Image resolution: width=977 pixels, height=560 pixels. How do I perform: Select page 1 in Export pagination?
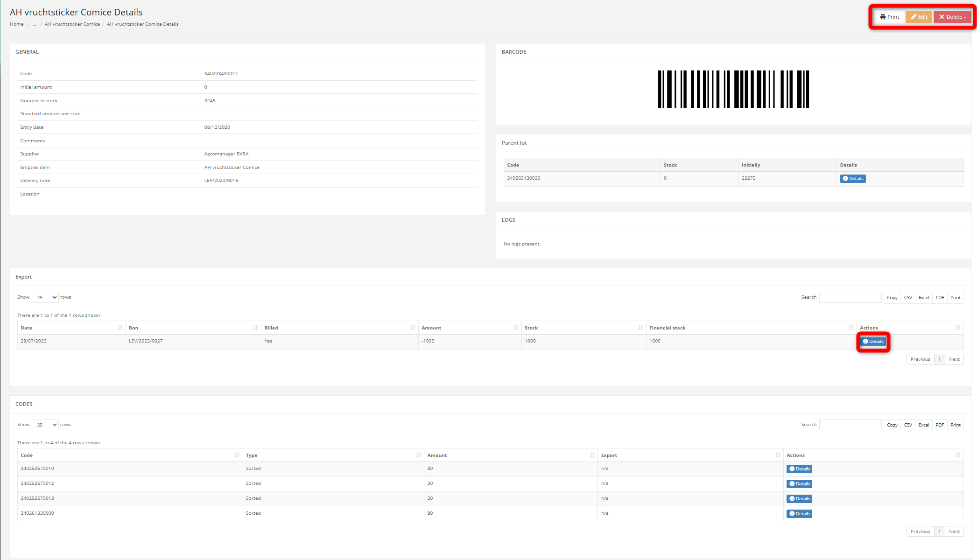coord(939,359)
